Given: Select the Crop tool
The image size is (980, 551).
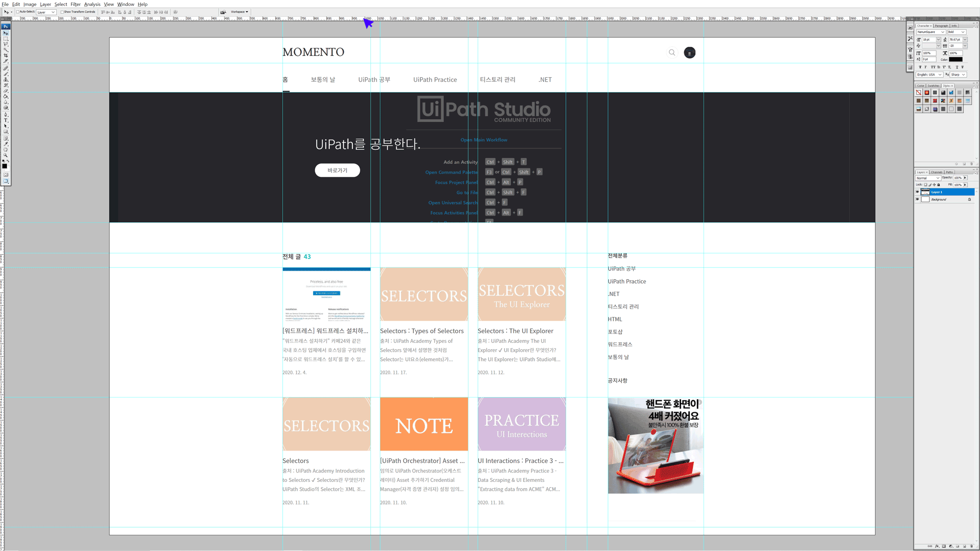Looking at the screenshot, I should click(x=6, y=55).
